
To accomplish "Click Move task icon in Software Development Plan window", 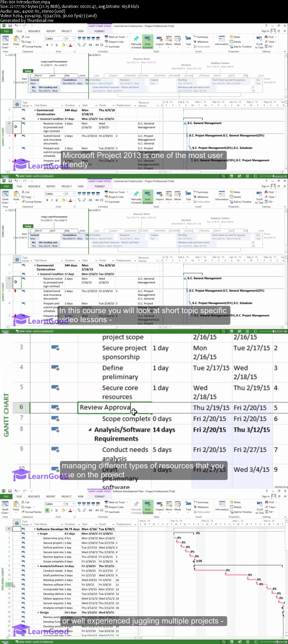I will [169, 505].
